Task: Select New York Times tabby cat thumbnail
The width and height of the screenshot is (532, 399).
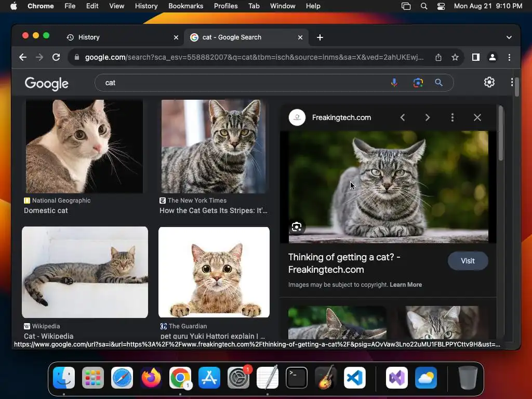Action: pyautogui.click(x=214, y=146)
